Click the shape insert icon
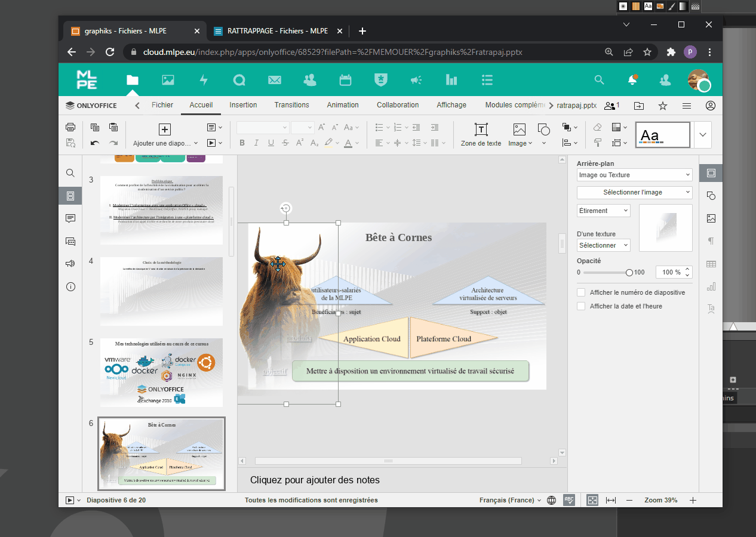Image resolution: width=756 pixels, height=537 pixels. pyautogui.click(x=543, y=129)
